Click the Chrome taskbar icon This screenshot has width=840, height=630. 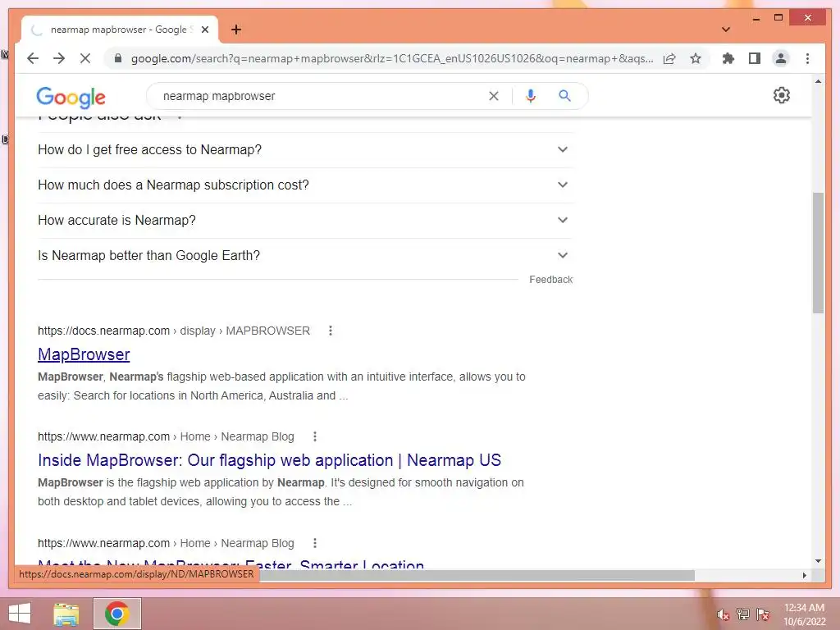[x=117, y=614]
